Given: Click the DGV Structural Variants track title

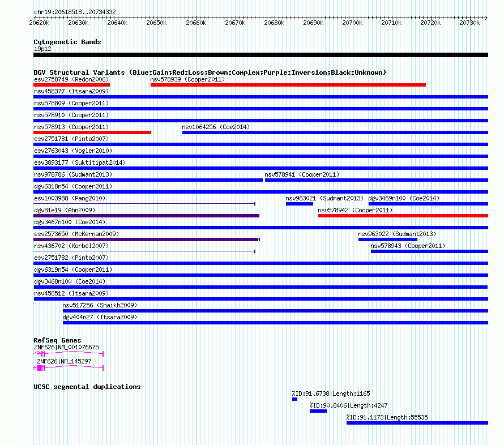Looking at the screenshot, I should point(210,72).
